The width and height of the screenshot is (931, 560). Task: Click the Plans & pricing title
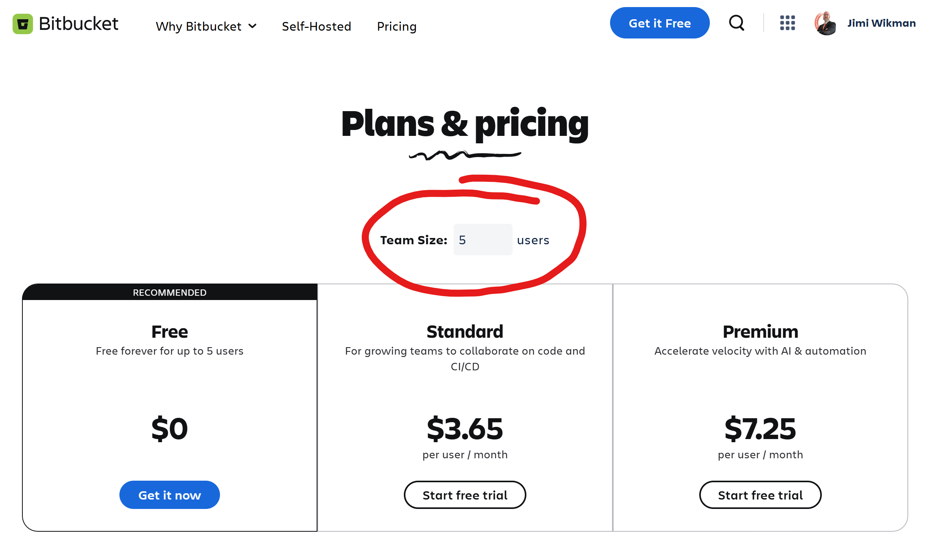[465, 124]
